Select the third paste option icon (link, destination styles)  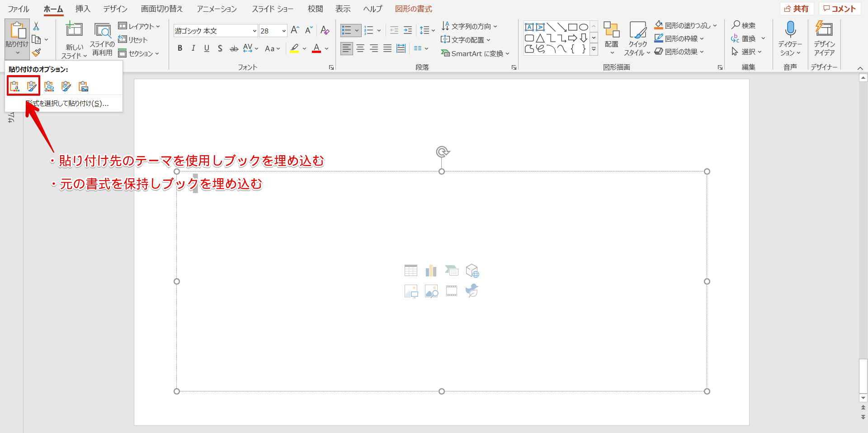click(49, 86)
